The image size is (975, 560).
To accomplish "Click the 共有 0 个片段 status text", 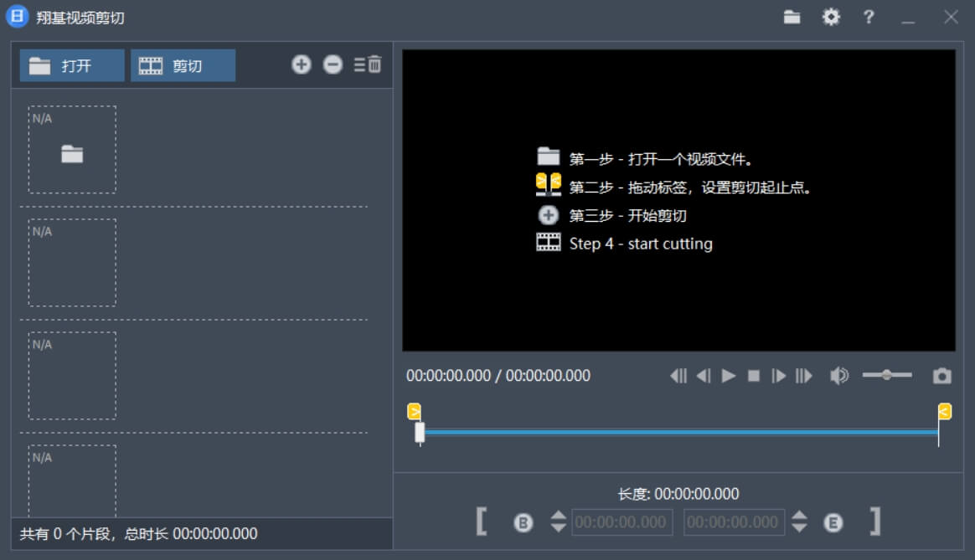I will click(x=139, y=534).
